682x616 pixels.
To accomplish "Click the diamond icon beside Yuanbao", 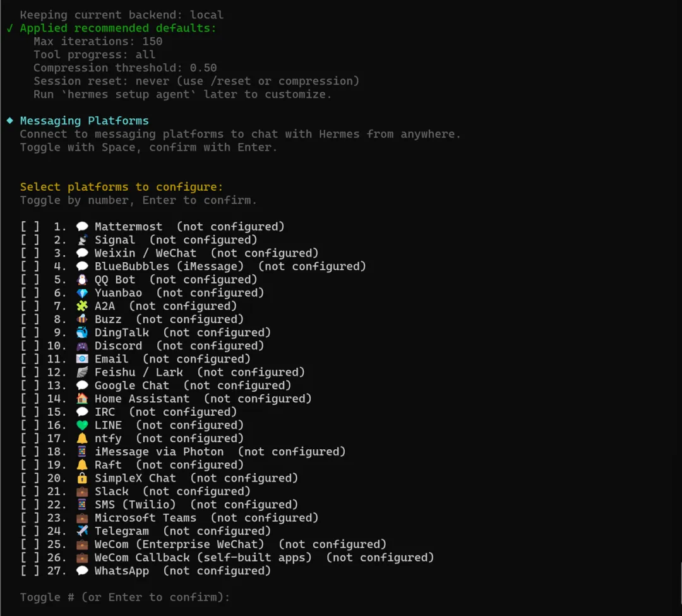I will tap(81, 293).
